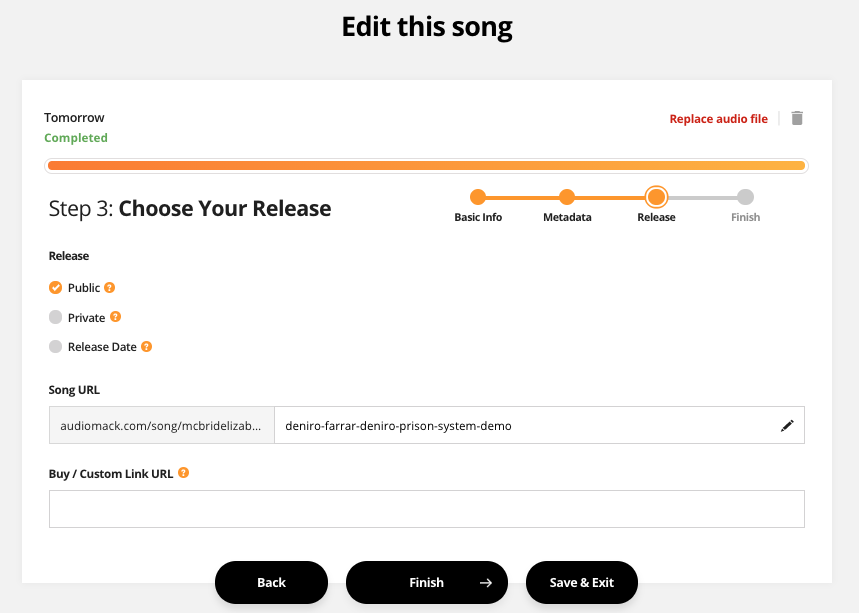Viewport: 859px width, 613px height.
Task: Go to Basic Info step
Action: coord(478,197)
